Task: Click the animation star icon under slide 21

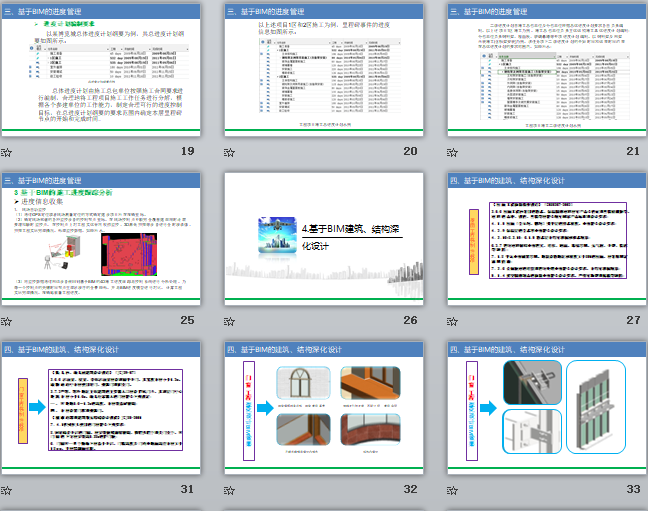Action: point(452,152)
